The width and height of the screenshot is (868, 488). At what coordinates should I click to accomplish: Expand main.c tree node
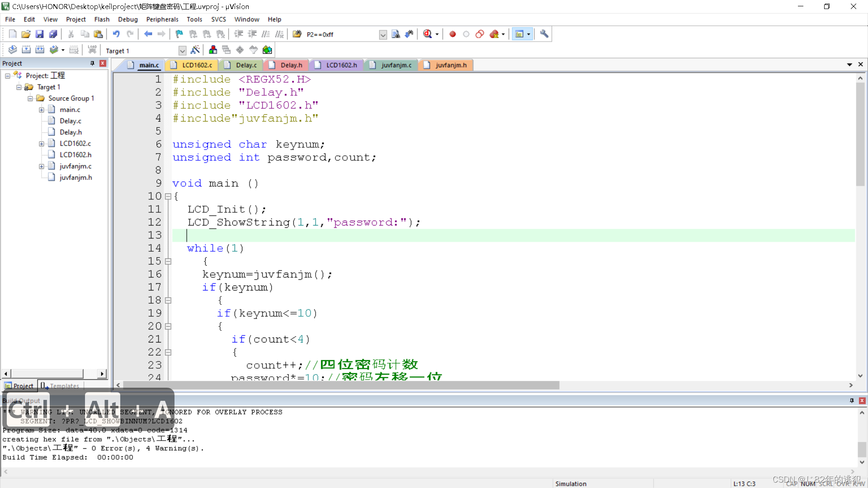[x=42, y=110]
